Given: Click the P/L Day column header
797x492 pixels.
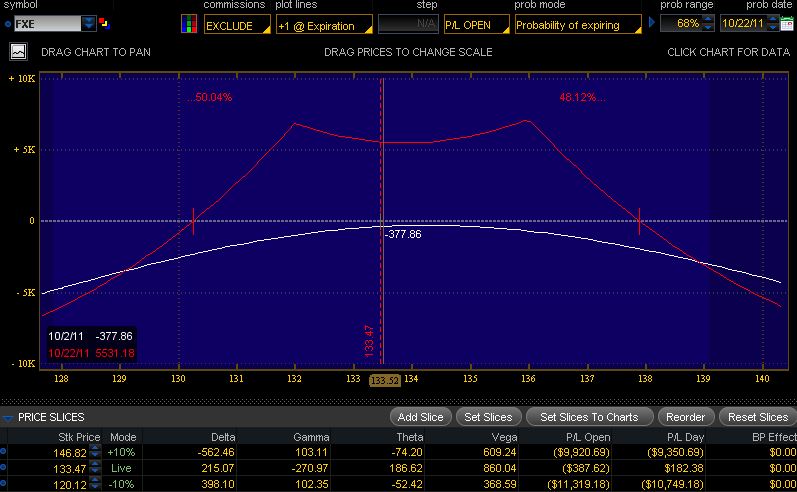Looking at the screenshot, I should click(686, 437).
